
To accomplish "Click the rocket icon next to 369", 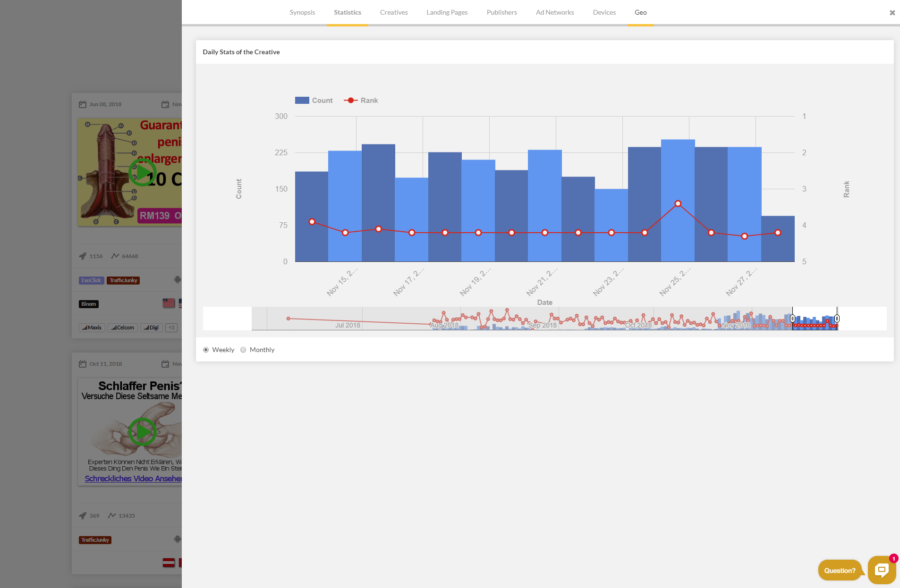I will [x=83, y=516].
